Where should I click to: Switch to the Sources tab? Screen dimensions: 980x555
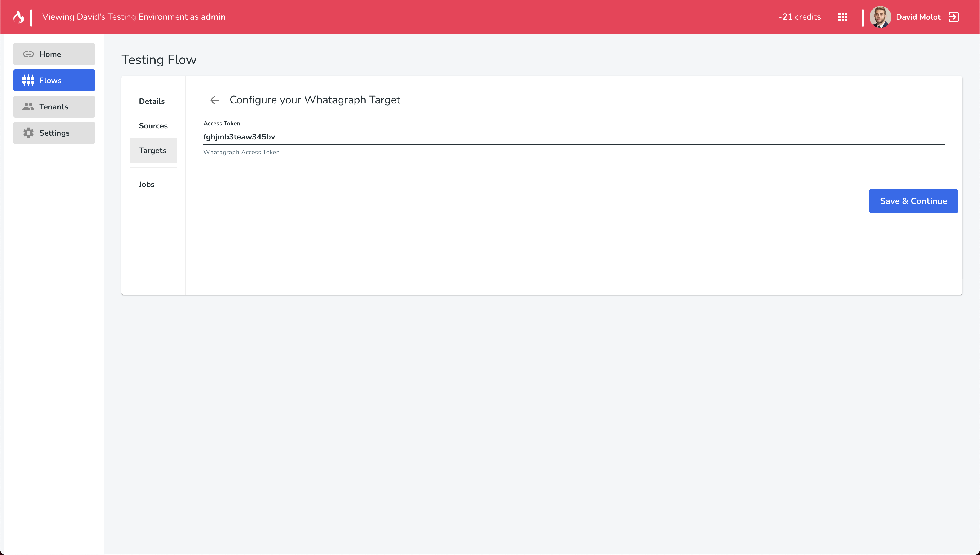point(153,126)
